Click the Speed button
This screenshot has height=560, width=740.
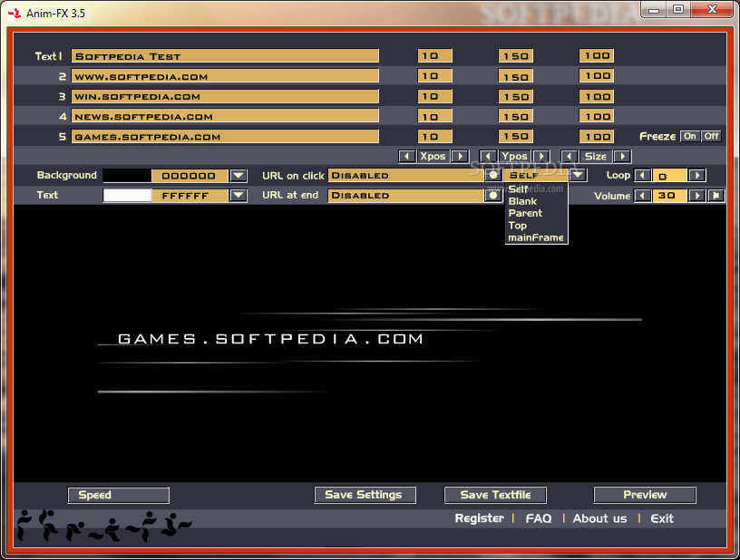(119, 495)
